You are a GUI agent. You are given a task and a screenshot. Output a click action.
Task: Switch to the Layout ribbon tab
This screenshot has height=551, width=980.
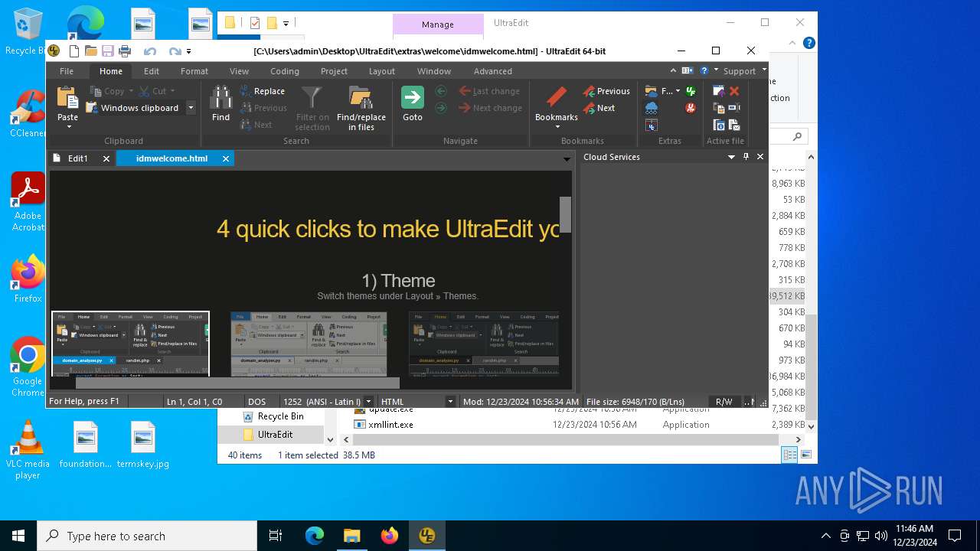click(382, 71)
